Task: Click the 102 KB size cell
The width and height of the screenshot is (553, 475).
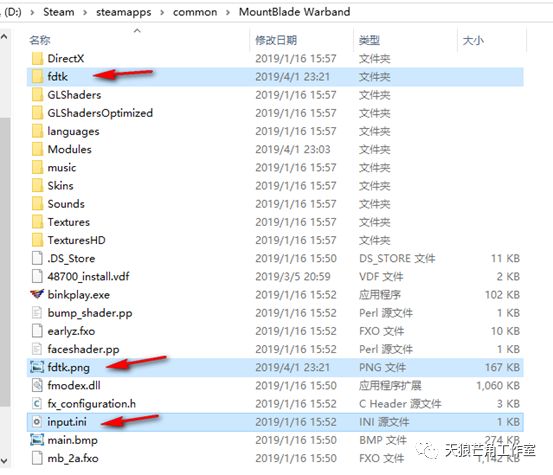Action: tap(502, 295)
